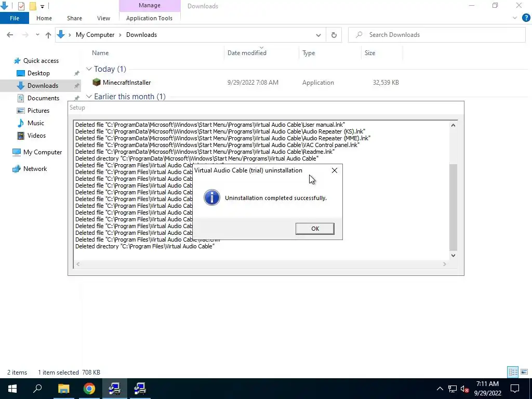
Task: Open the File menu in Explorer
Action: [x=15, y=18]
